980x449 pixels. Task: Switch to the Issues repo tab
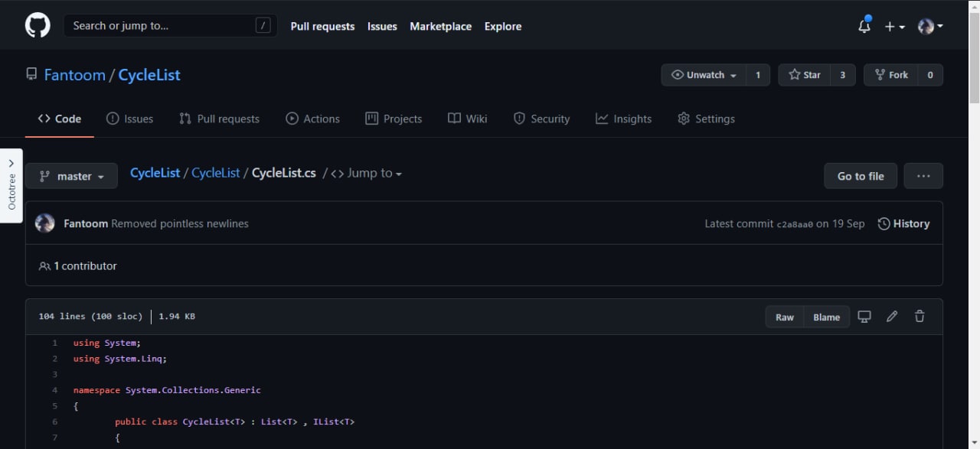[129, 119]
